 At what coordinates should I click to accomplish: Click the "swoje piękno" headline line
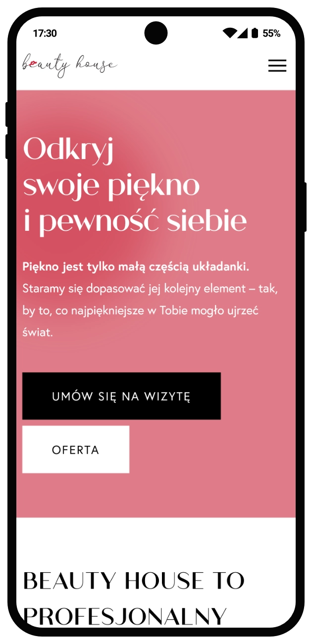(111, 185)
